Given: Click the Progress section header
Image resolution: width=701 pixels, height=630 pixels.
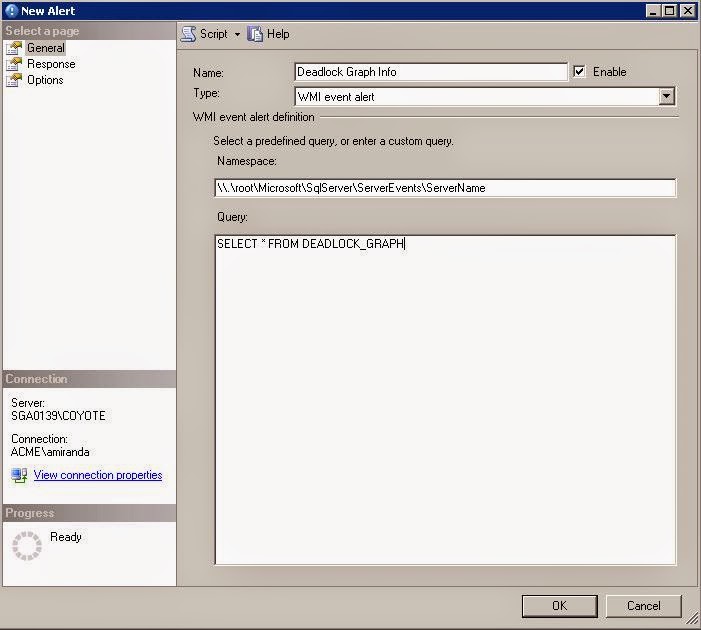Looking at the screenshot, I should click(x=89, y=513).
